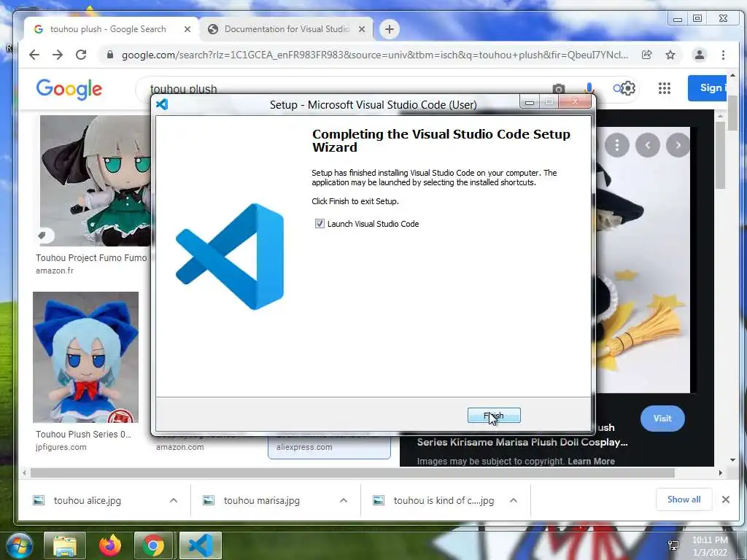Image resolution: width=747 pixels, height=560 pixels.
Task: Close the Chrome downloads bar
Action: (726, 499)
